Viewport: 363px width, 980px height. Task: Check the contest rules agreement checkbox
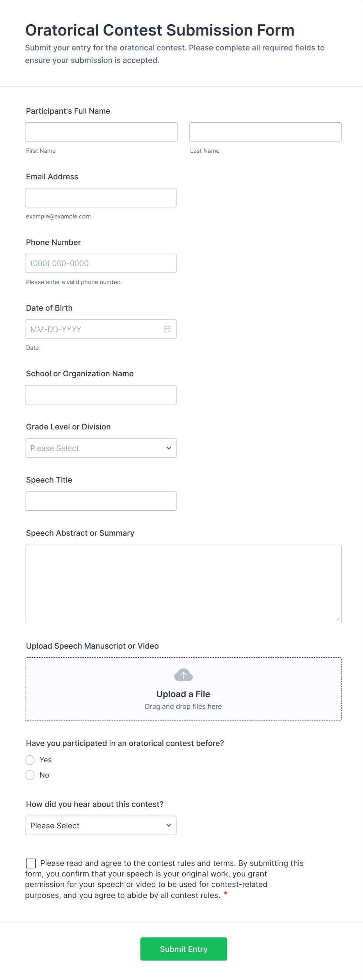(31, 863)
